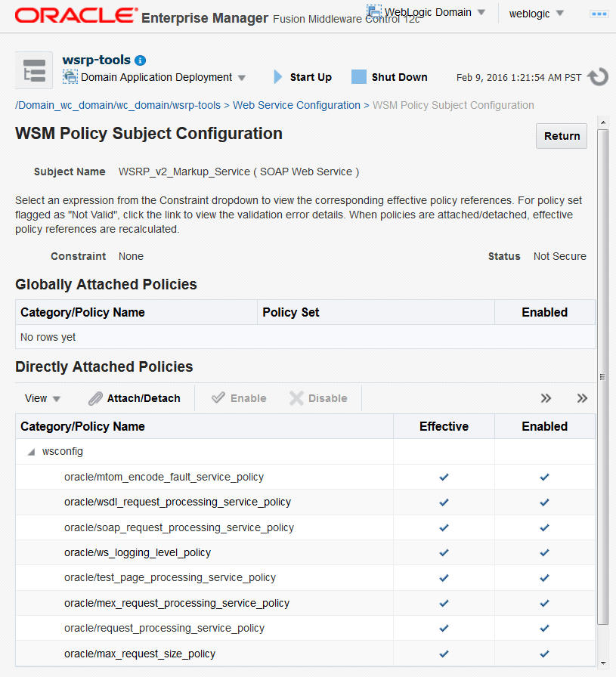
Task: Toggle Enabled checkmark for oracle/ws_logging_level_policy
Action: (x=543, y=552)
